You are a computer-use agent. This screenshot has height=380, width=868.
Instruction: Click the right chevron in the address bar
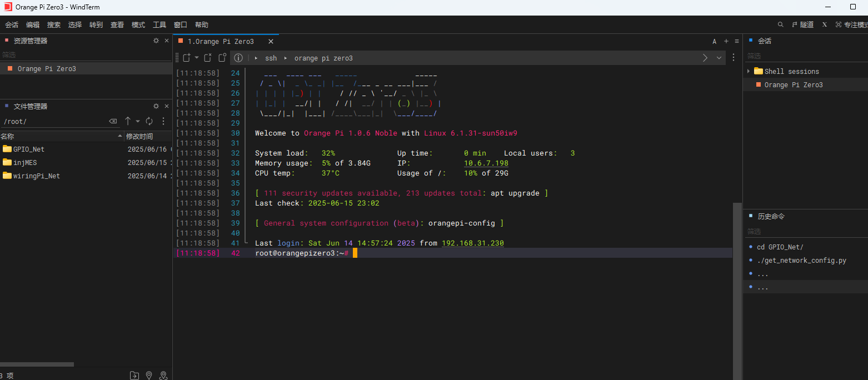[x=705, y=58]
